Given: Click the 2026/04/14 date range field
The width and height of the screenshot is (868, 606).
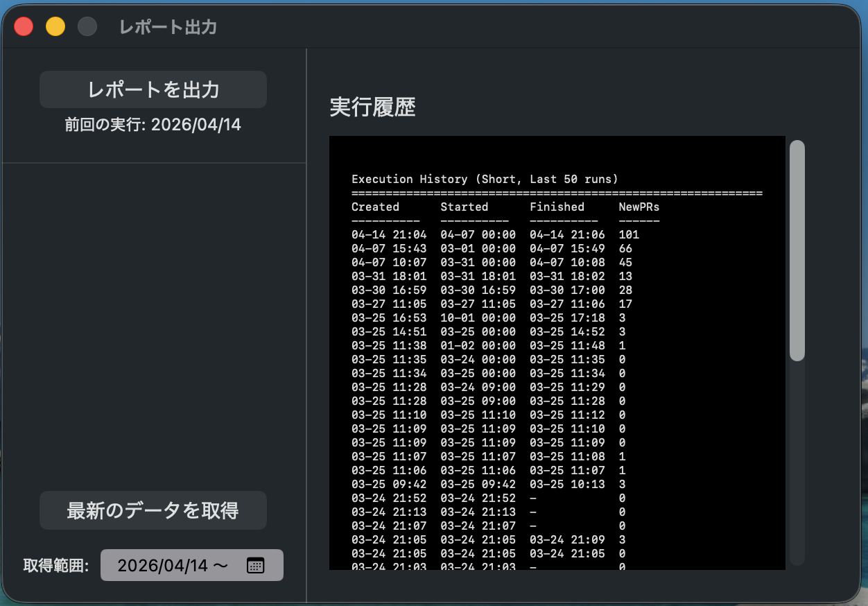Looking at the screenshot, I should click(x=173, y=565).
